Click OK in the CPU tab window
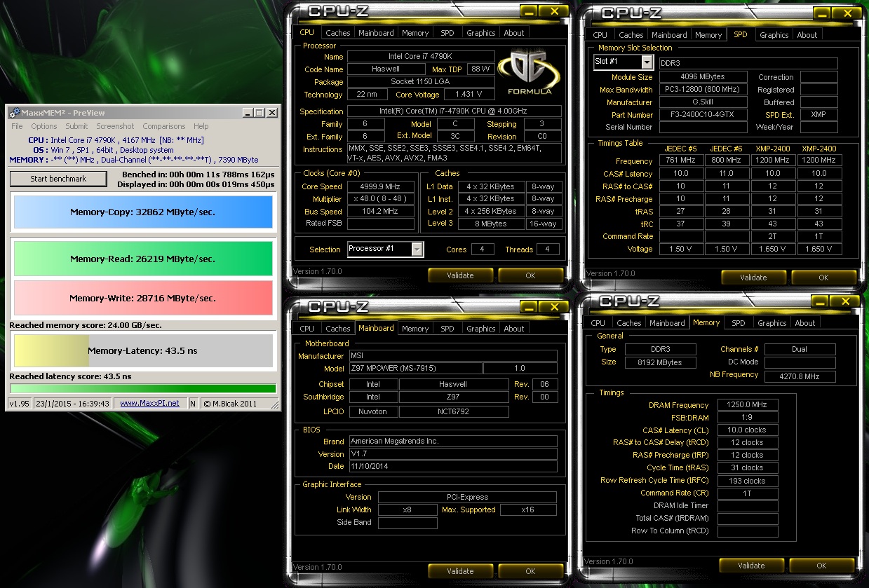 click(x=530, y=275)
